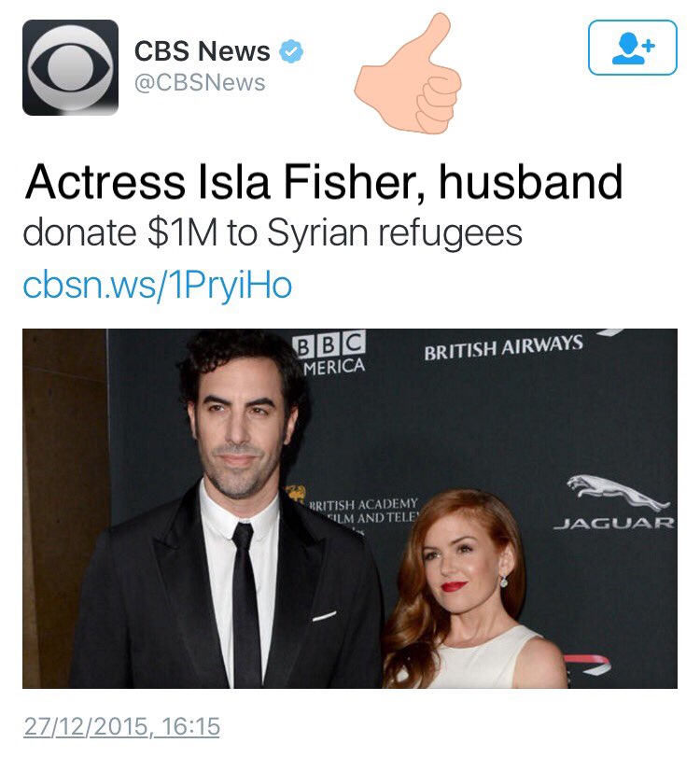This screenshot has height=757, width=700.
Task: Select the @CBSNews handle
Action: [x=200, y=82]
